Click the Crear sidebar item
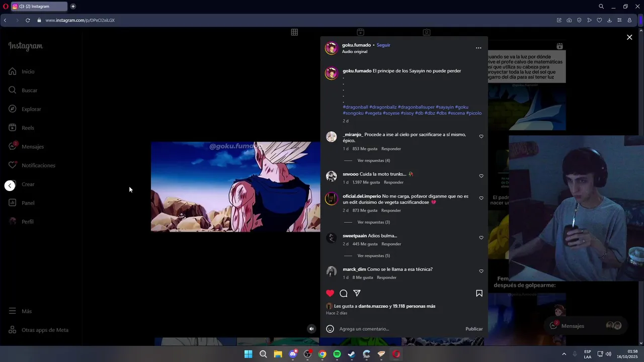This screenshot has height=362, width=644. 28,184
